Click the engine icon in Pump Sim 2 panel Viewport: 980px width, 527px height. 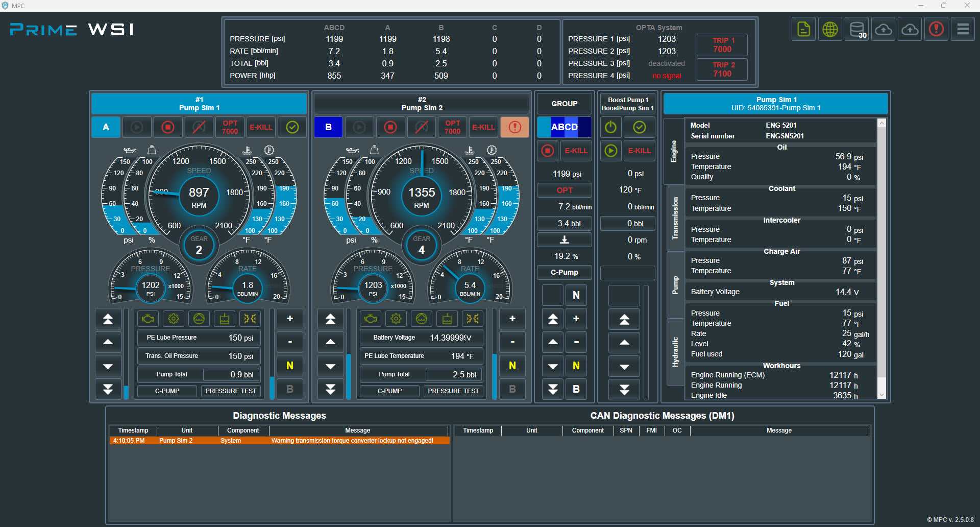point(371,319)
